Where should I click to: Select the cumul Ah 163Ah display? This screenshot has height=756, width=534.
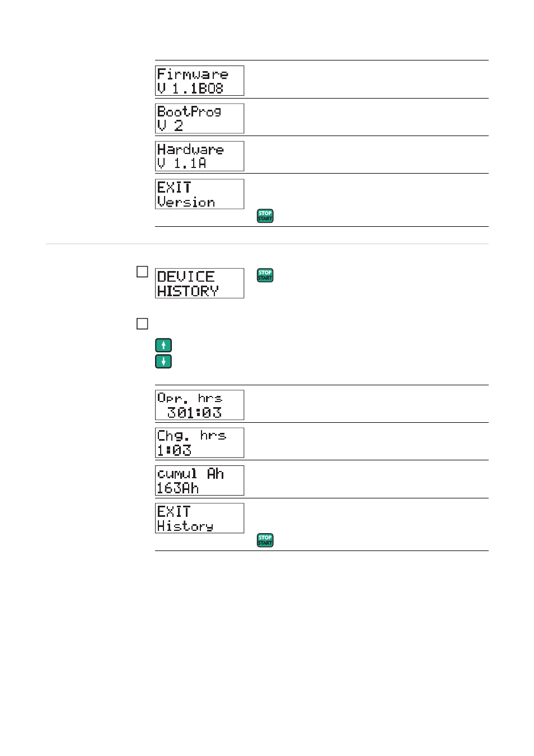tap(199, 480)
